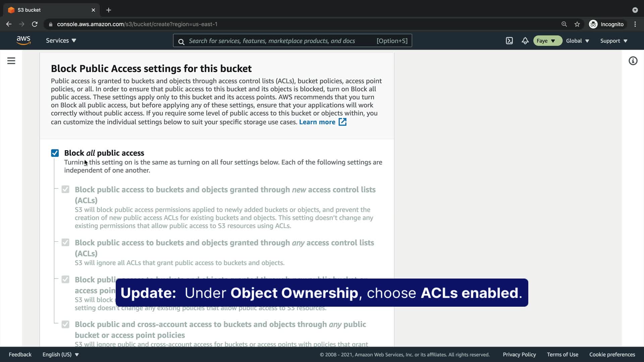This screenshot has height=362, width=644.
Task: Toggle the hamburger navigation menu
Action: (11, 61)
